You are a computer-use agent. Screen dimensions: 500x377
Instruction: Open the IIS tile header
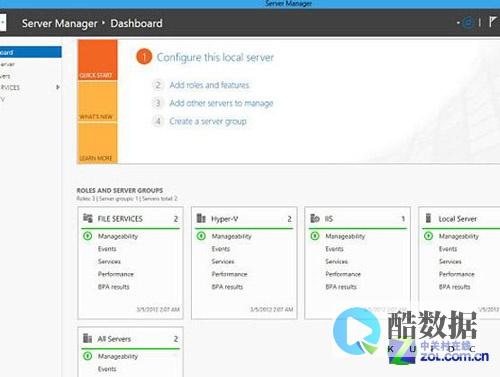point(358,219)
